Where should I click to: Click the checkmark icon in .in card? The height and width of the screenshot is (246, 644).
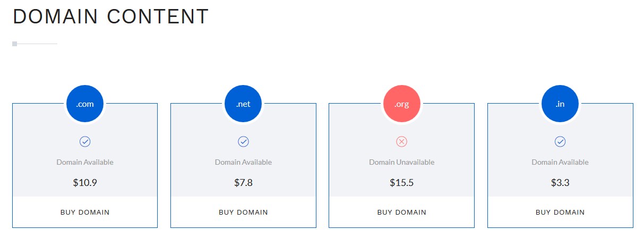[x=560, y=142]
